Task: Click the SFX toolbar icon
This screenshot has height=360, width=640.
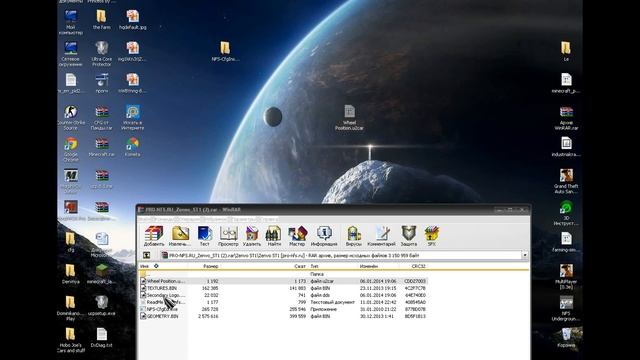Action: (431, 236)
